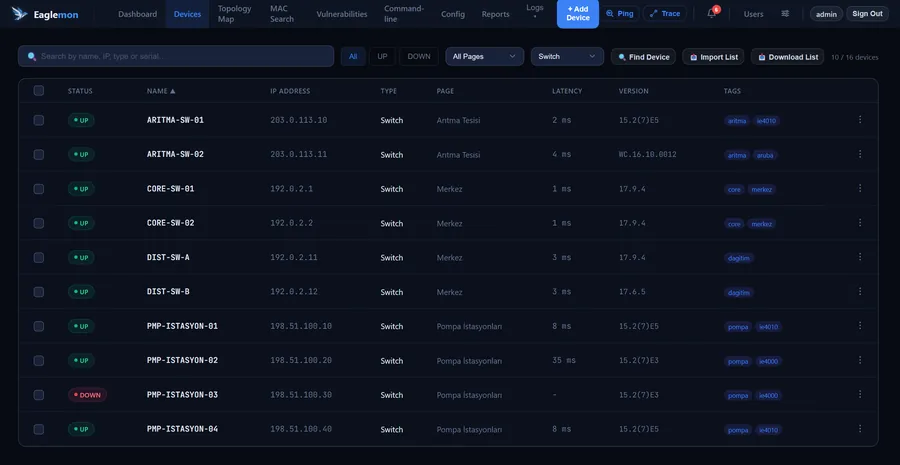Viewport: 900px width, 465px height.
Task: Open the settings sliders icon
Action: coord(785,14)
